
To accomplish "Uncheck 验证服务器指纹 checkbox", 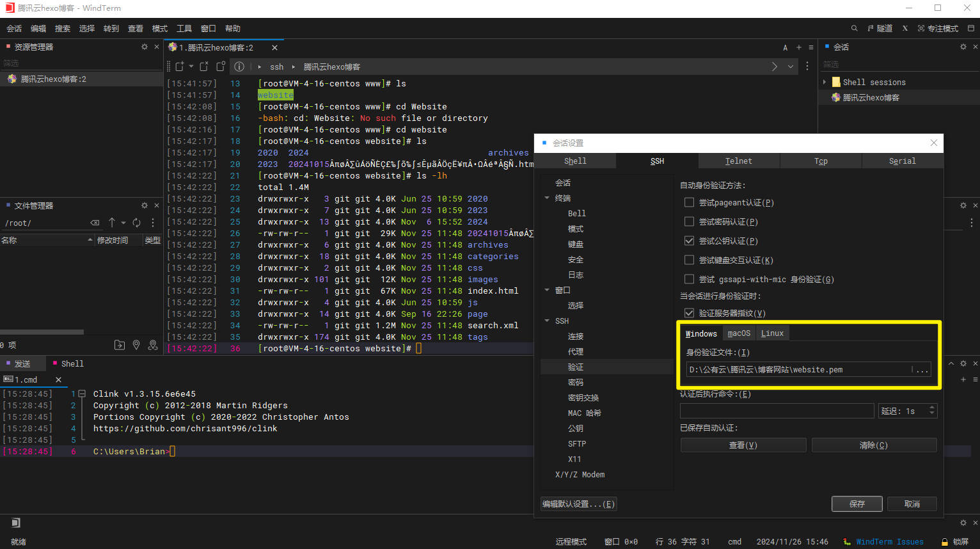I will (689, 313).
